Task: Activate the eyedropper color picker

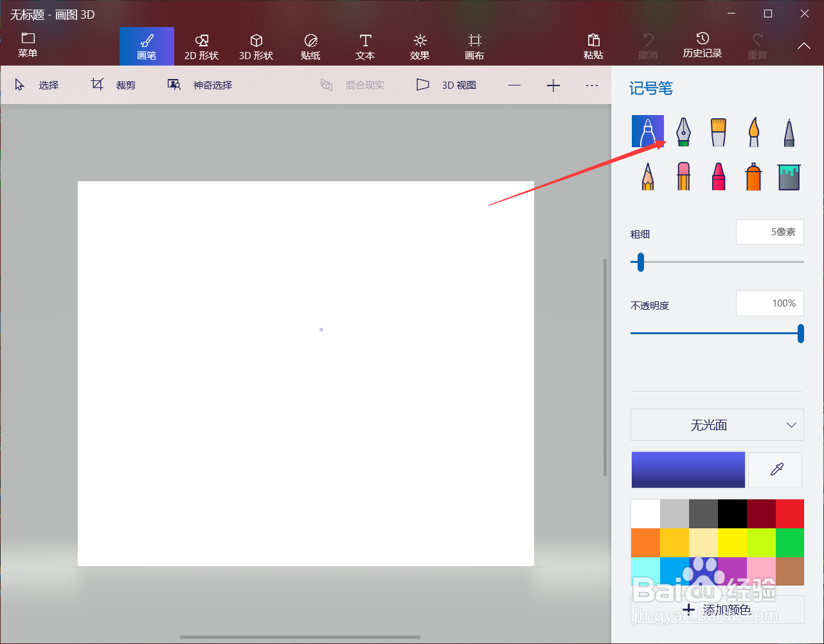Action: pyautogui.click(x=776, y=470)
